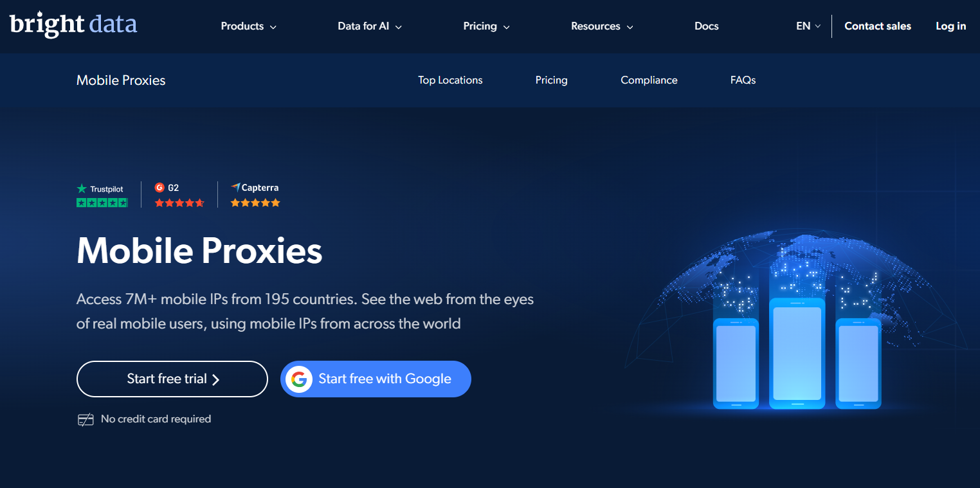Click the 'Mobile Proxies' main heading
The image size is (980, 488).
[199, 250]
